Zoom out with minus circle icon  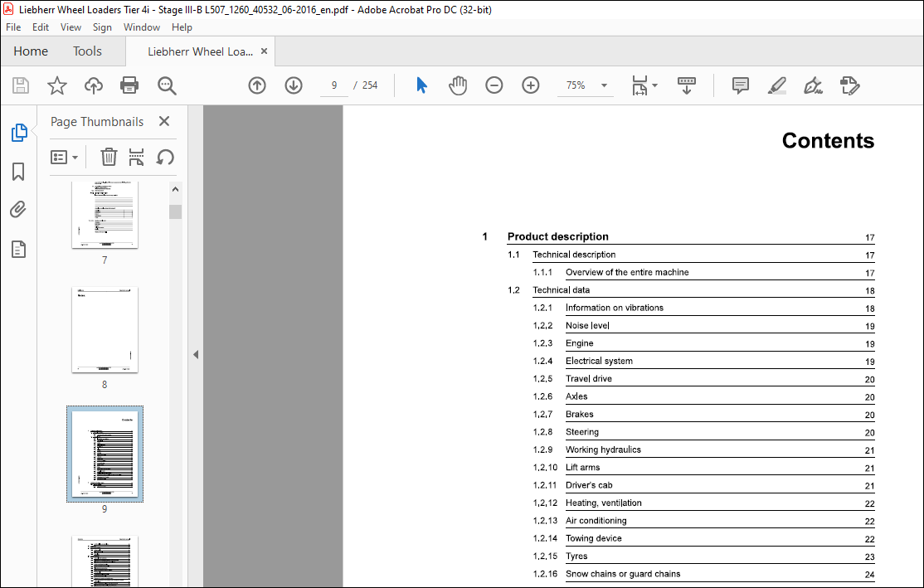point(494,85)
